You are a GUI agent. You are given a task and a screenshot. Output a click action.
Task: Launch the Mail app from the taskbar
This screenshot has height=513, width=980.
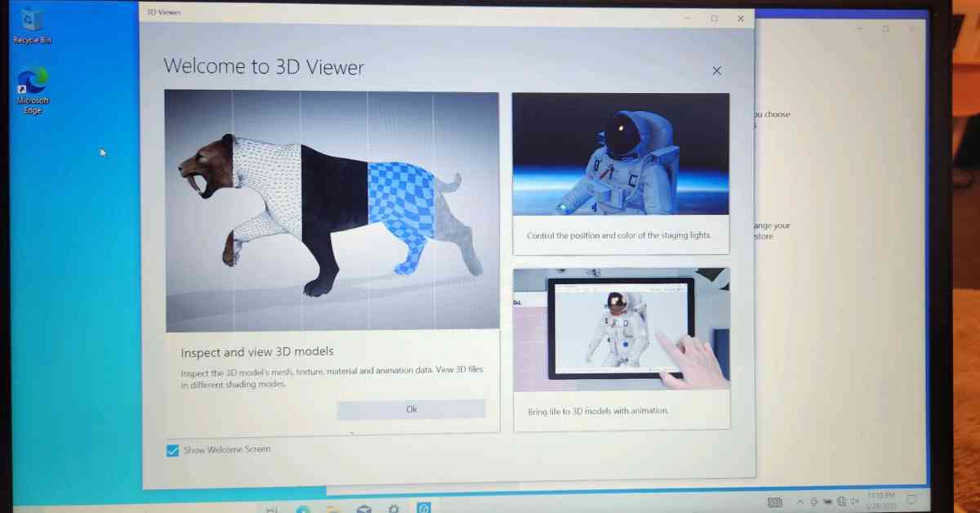coord(363,508)
